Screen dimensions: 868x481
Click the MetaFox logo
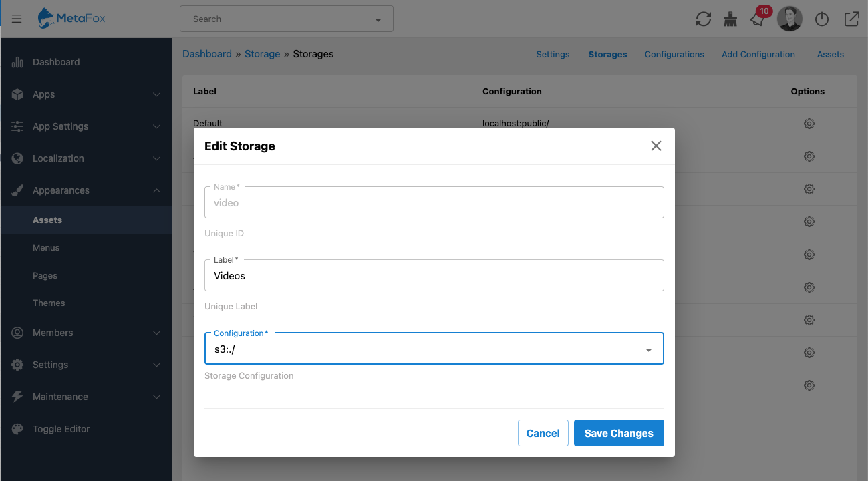click(71, 19)
